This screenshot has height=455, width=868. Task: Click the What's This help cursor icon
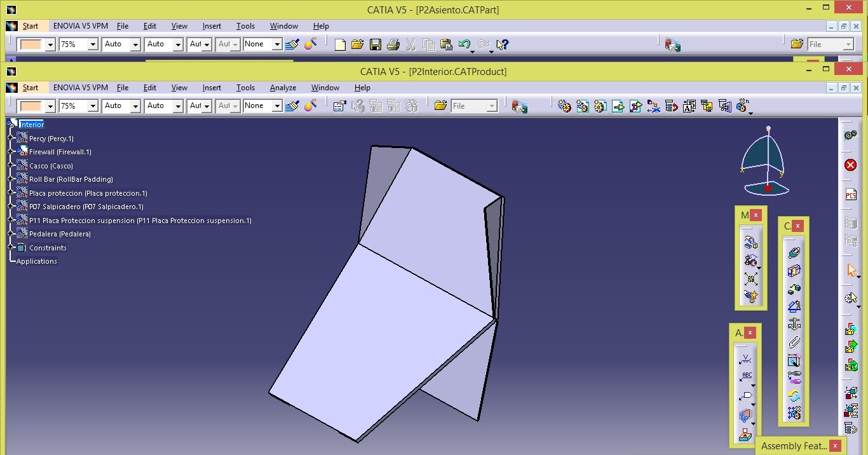502,44
